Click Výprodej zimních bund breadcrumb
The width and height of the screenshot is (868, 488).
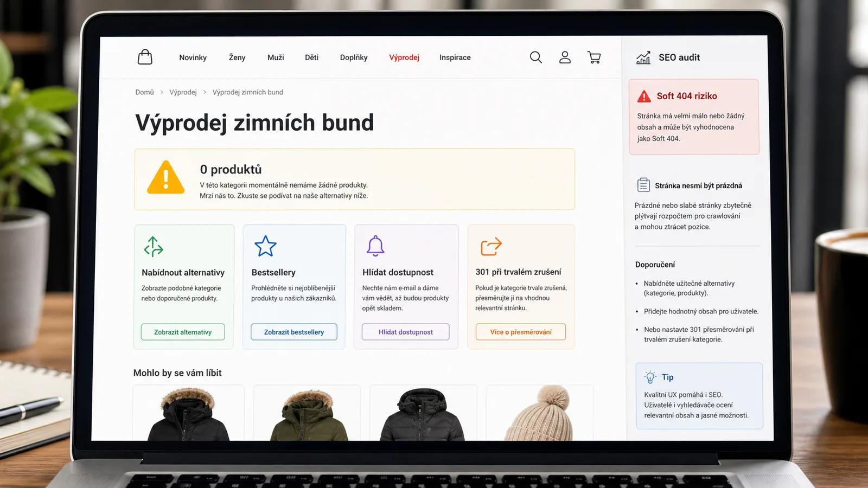(247, 92)
